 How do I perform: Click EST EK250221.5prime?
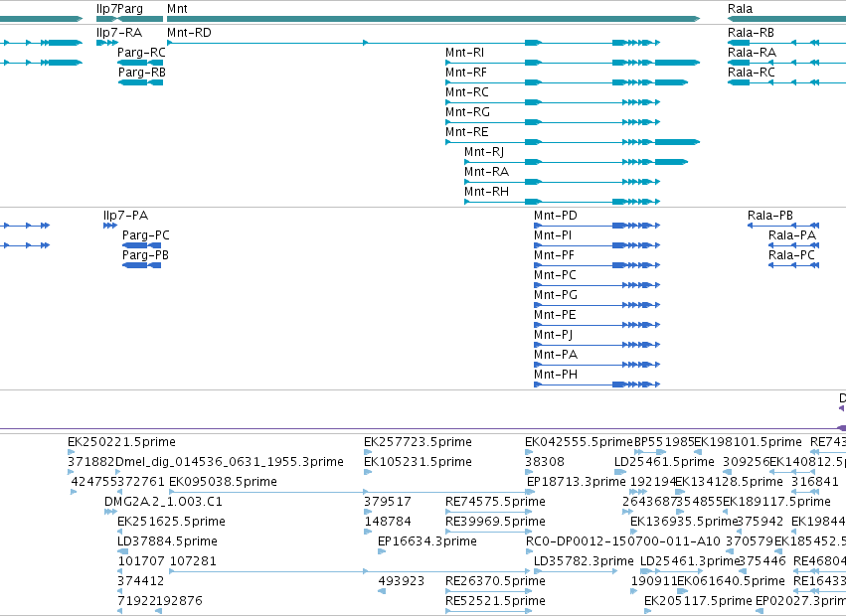(121, 442)
